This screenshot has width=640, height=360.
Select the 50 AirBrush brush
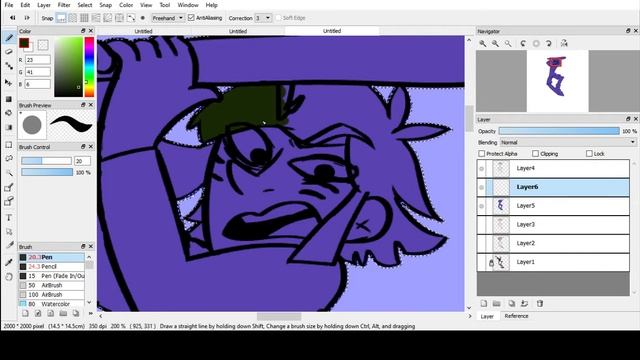tap(51, 285)
